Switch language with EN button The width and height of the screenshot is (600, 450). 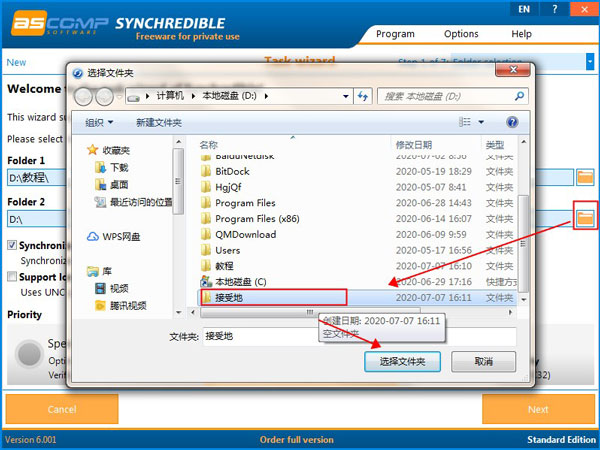[524, 9]
